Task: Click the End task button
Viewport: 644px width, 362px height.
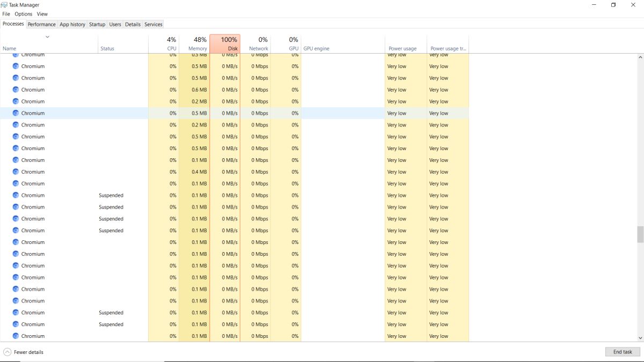Action: [x=623, y=352]
